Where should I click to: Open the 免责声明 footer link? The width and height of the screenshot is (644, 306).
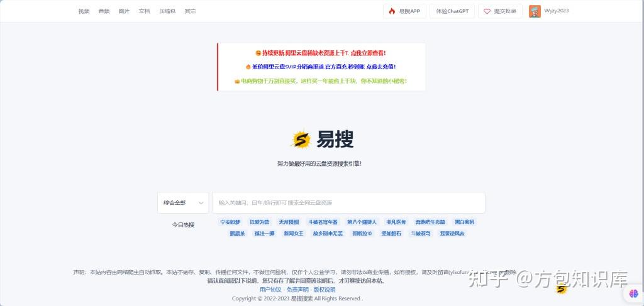click(297, 290)
